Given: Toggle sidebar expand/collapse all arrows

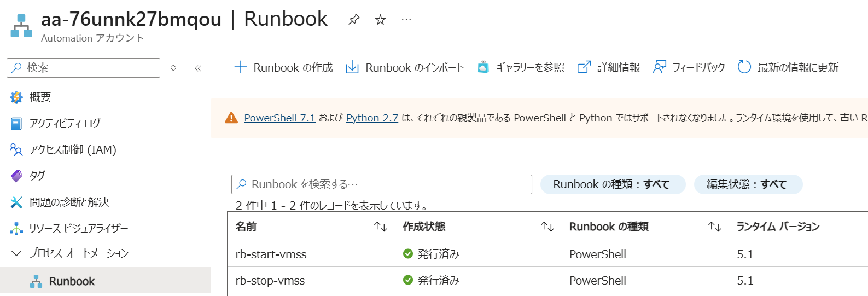Looking at the screenshot, I should point(173,68).
